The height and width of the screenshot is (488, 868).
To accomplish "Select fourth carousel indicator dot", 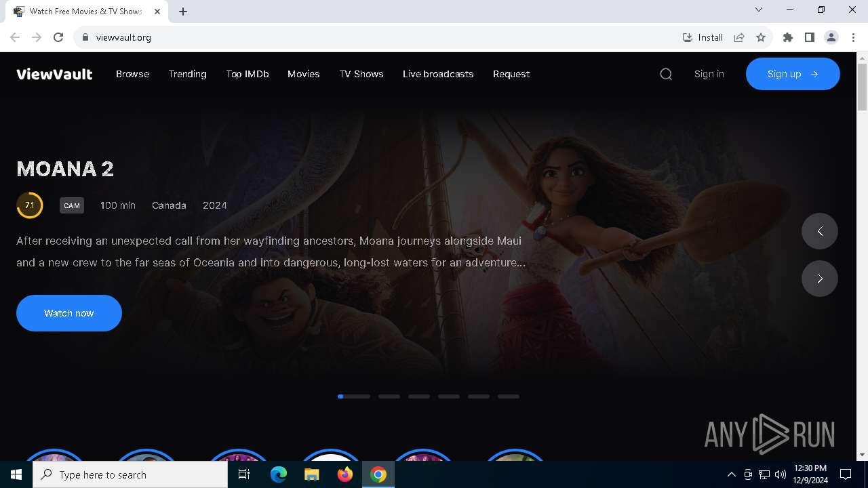I will [x=449, y=396].
